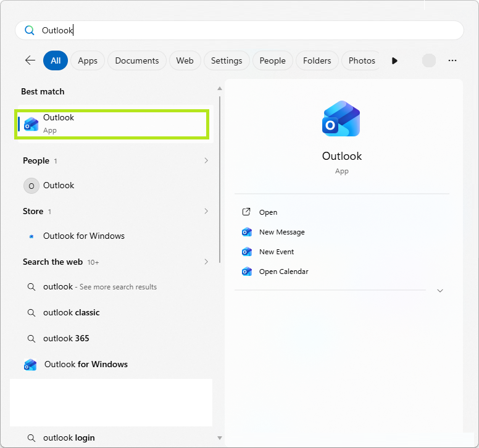The width and height of the screenshot is (479, 448).
Task: Switch to the Folders filter tab
Action: [x=317, y=60]
